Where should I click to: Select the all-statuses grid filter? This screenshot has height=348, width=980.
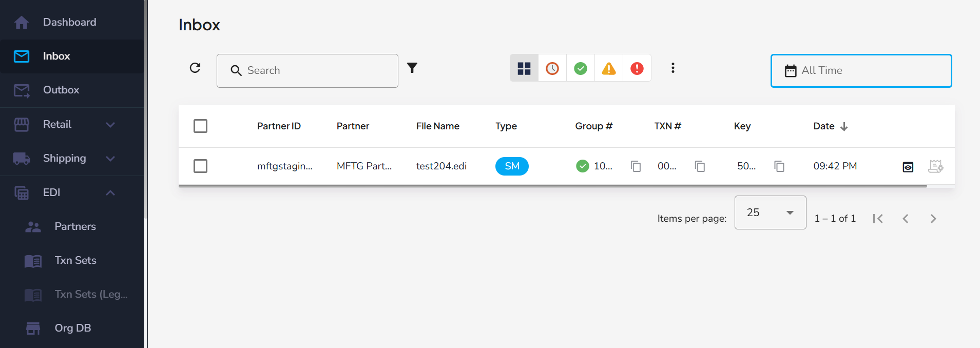[x=524, y=68]
